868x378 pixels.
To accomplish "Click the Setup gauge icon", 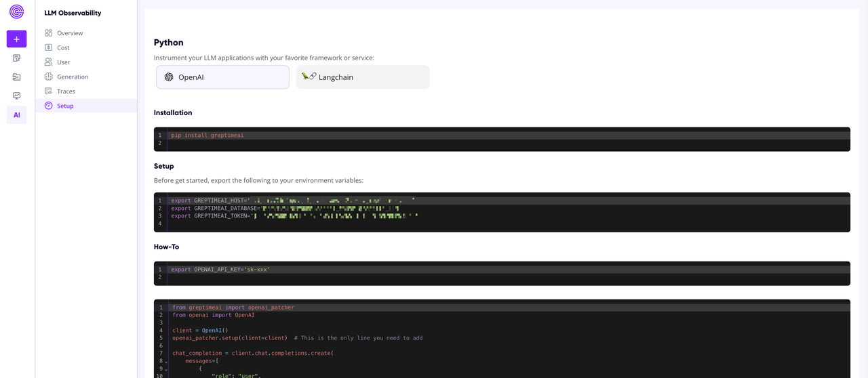I will pyautogui.click(x=48, y=106).
